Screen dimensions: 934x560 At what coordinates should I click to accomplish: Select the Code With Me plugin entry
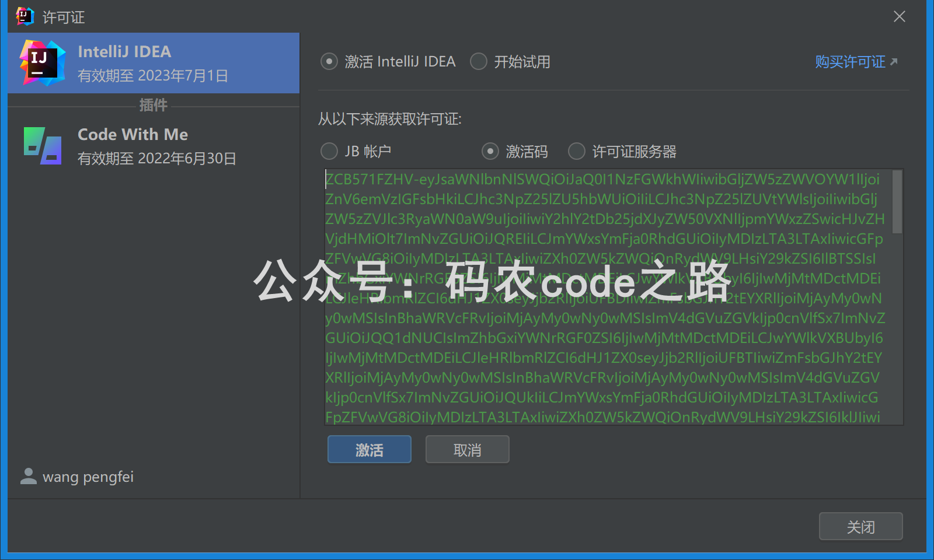(154, 146)
